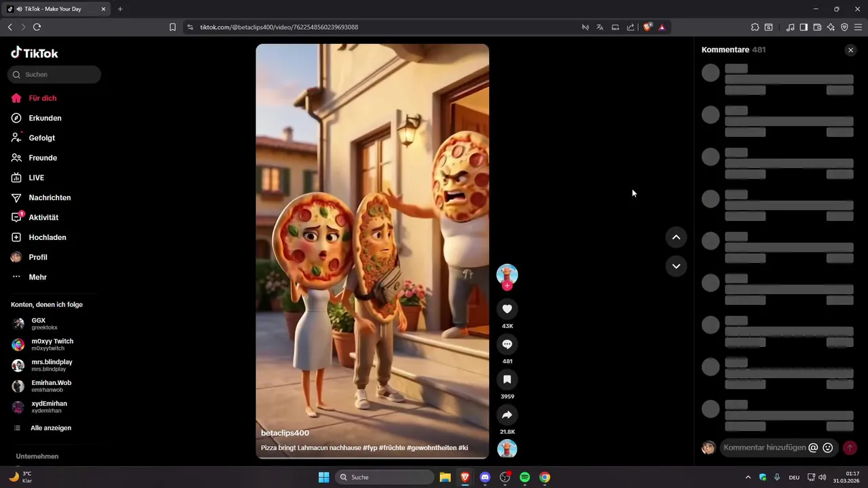Open the Freunde page
The height and width of the screenshot is (488, 868).
click(x=43, y=158)
